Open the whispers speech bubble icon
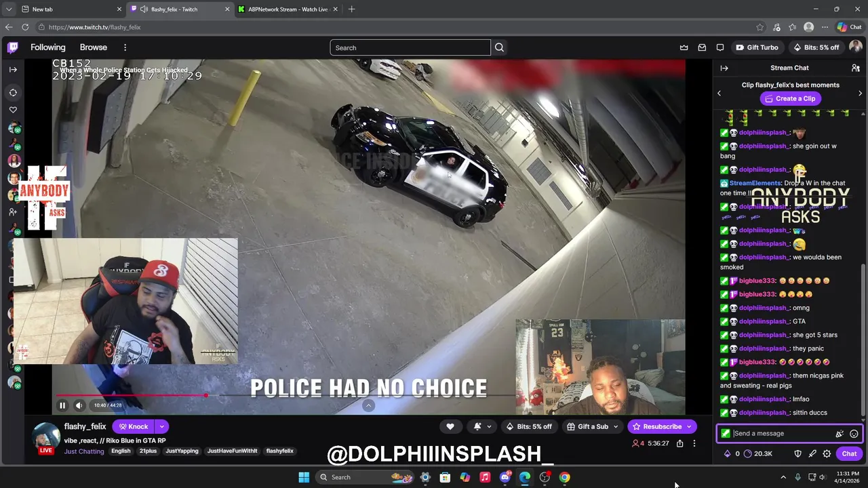The height and width of the screenshot is (488, 868). [x=720, y=47]
